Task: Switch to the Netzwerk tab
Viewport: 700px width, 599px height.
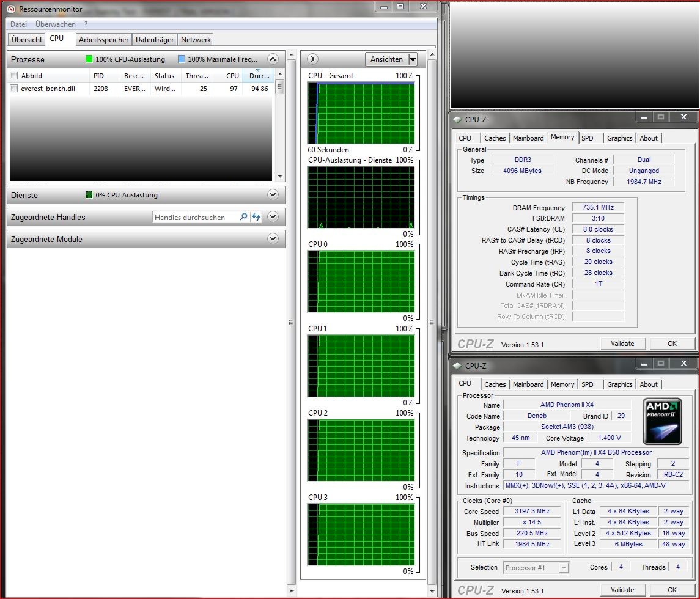Action: pyautogui.click(x=196, y=39)
